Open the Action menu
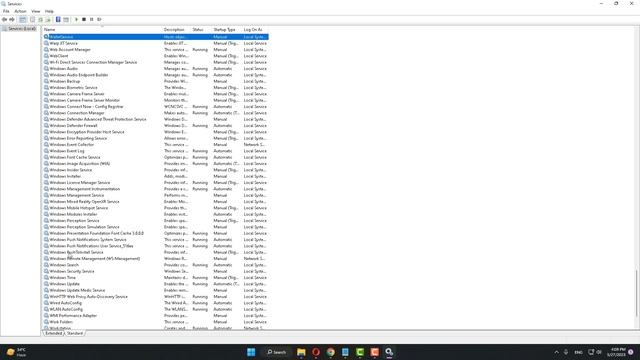The image size is (640, 360). 20,11
